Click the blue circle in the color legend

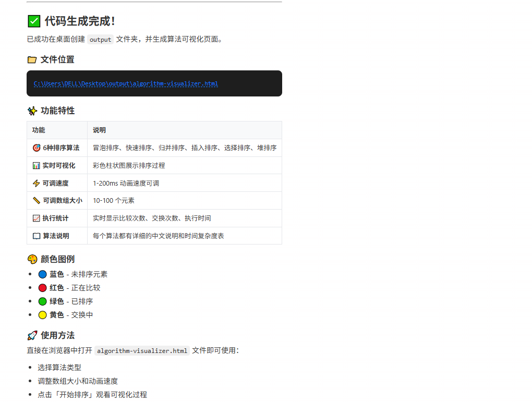42,274
